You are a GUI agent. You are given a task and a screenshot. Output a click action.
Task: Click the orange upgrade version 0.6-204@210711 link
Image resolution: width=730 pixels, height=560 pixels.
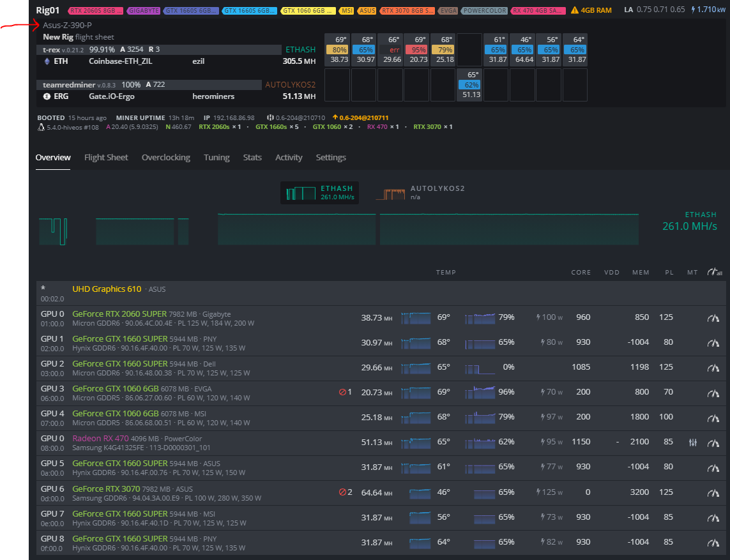(x=360, y=118)
